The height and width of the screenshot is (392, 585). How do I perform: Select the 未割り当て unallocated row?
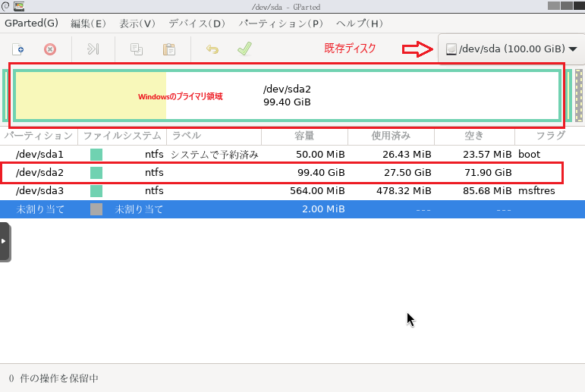293,209
